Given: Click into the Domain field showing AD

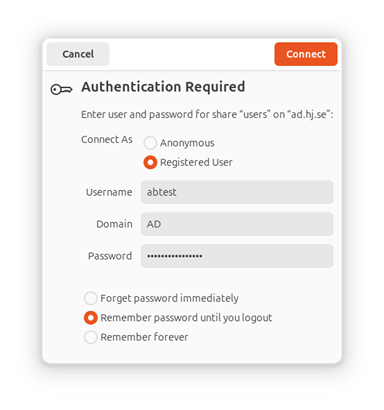Looking at the screenshot, I should (237, 224).
